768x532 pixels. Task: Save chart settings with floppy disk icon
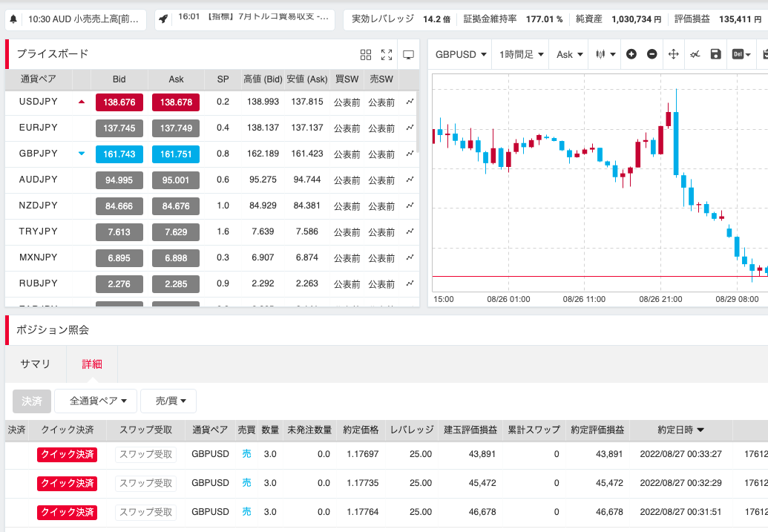point(715,54)
